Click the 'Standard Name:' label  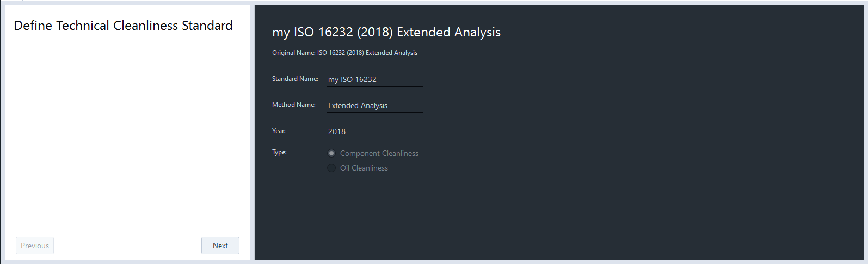point(295,79)
